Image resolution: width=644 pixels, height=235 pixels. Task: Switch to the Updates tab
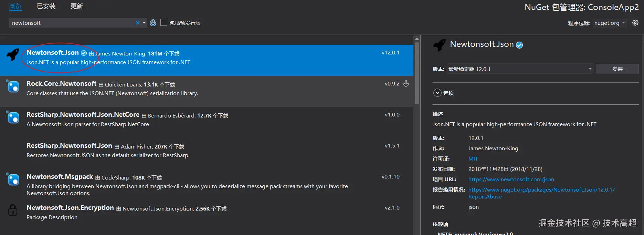[77, 6]
